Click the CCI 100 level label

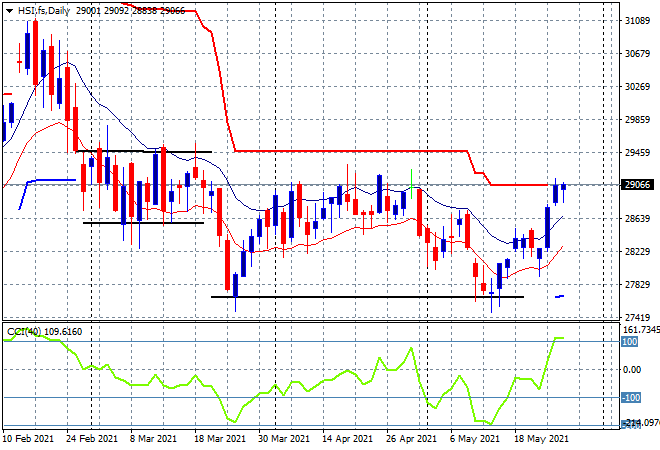630,341
